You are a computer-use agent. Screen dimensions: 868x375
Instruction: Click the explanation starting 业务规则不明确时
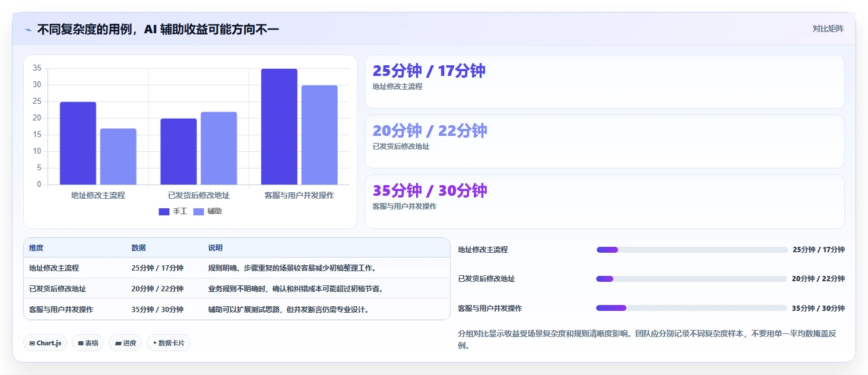(x=296, y=289)
